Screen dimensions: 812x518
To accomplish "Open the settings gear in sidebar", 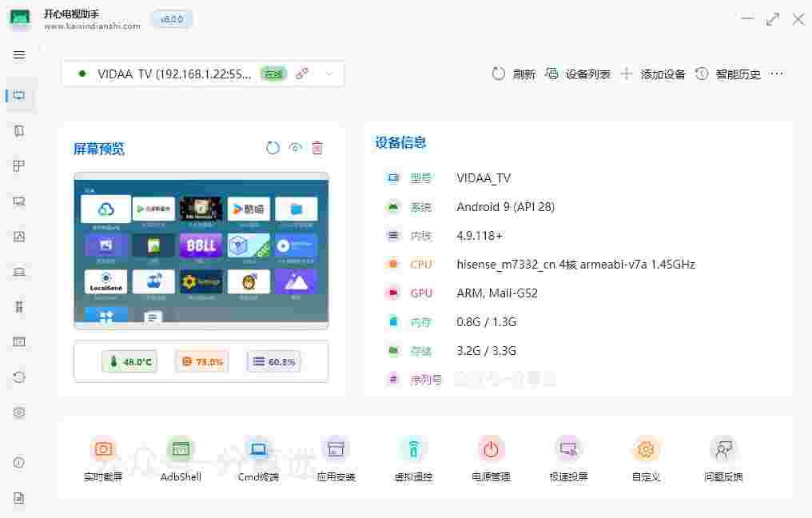I will coord(19,412).
